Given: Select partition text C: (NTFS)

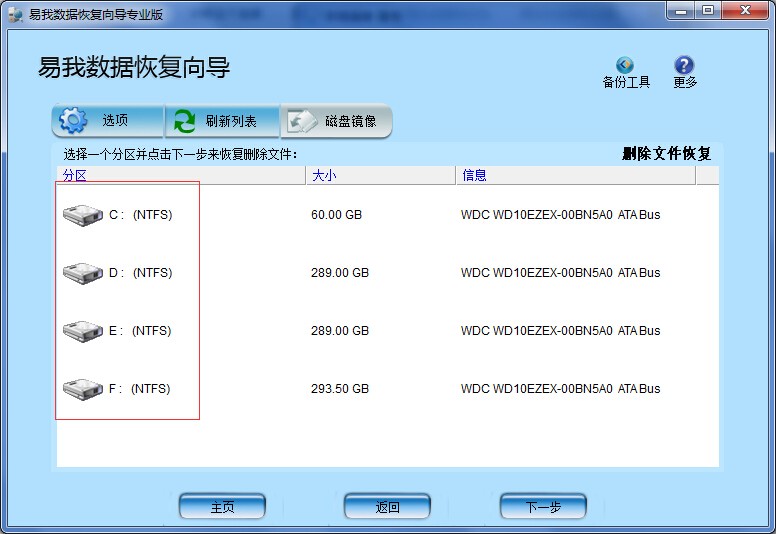Looking at the screenshot, I should 141,215.
